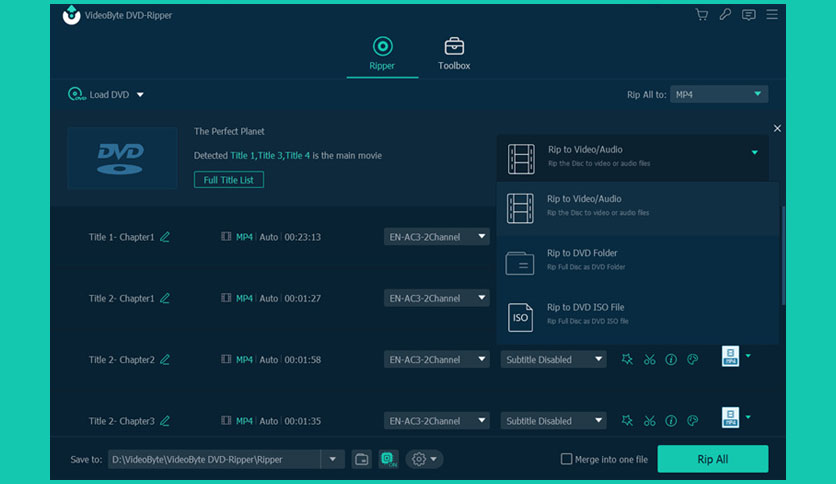Click the info icon for Title 2- Chapter2
The image size is (836, 484).
point(671,360)
